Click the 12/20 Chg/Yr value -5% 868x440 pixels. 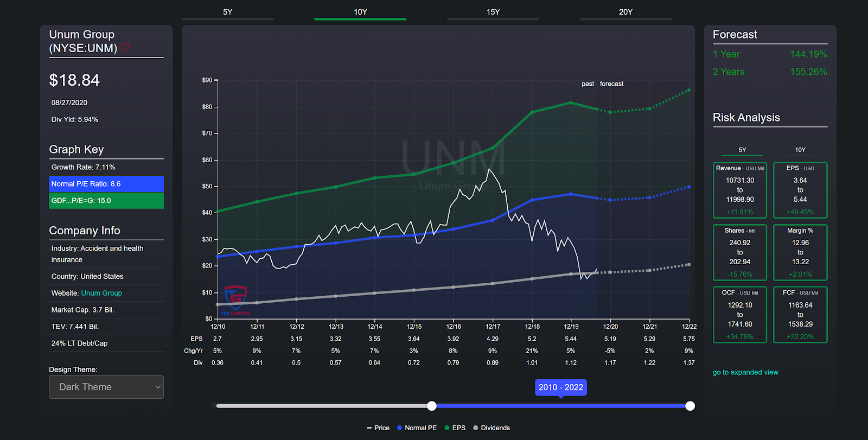tap(610, 351)
